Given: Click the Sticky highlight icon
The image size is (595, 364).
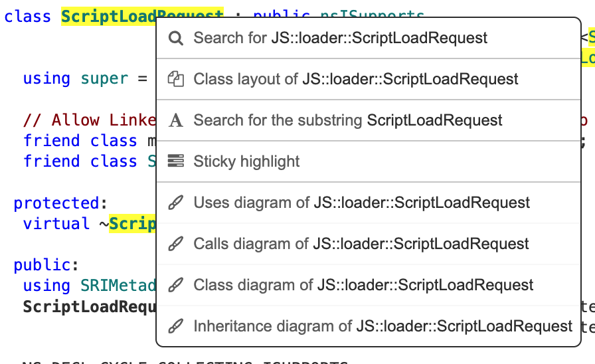Looking at the screenshot, I should point(175,161).
